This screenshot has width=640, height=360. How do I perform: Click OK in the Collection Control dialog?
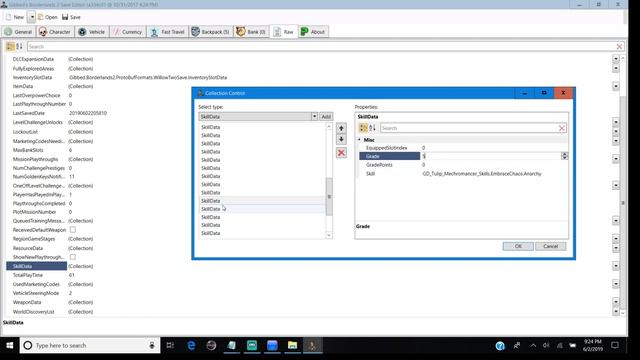(518, 246)
